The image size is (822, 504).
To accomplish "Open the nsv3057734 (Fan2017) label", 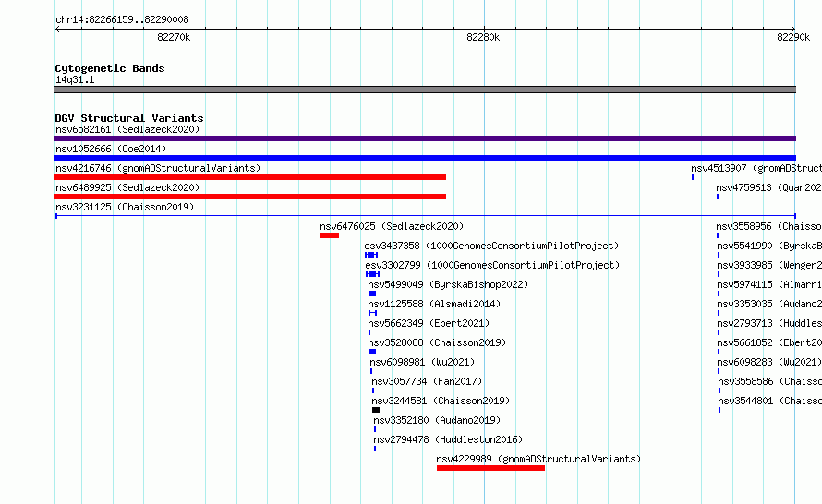I will pyautogui.click(x=427, y=381).
